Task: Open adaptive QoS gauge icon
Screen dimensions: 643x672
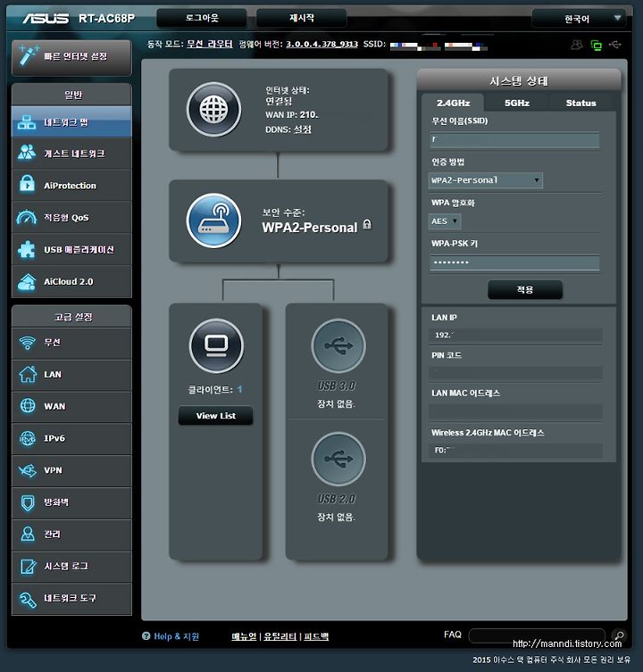Action: pyautogui.click(x=27, y=217)
